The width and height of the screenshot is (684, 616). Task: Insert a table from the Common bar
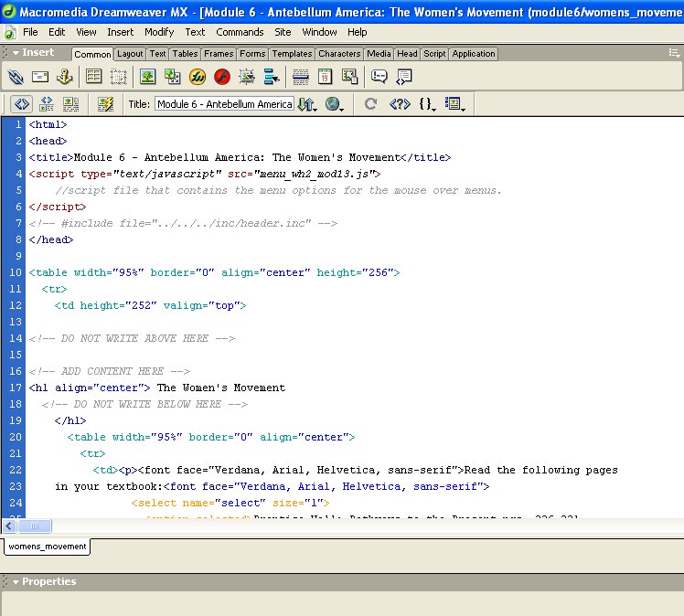point(94,77)
